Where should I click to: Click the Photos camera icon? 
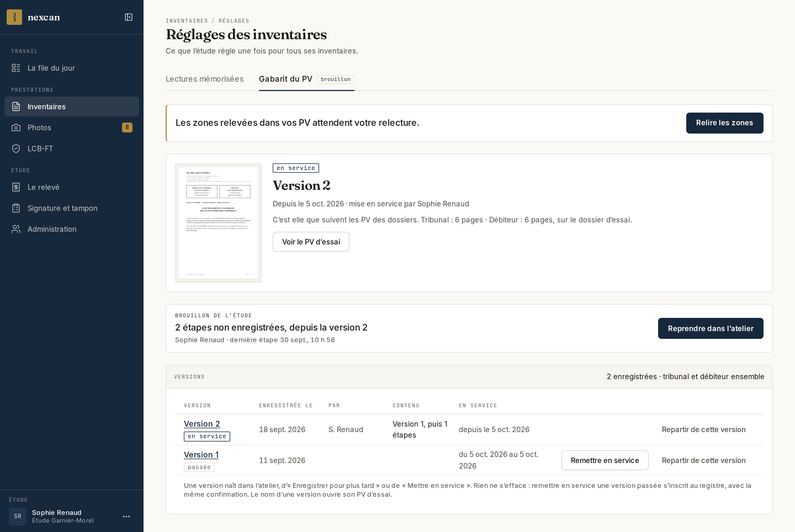point(16,127)
